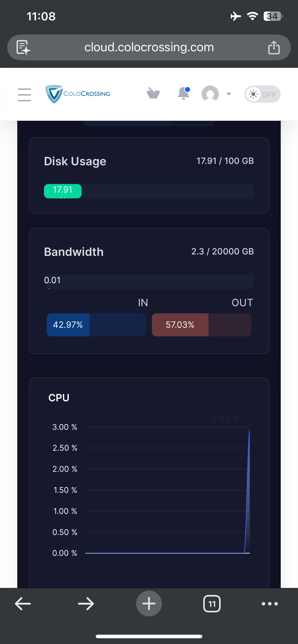Open the hamburger navigation menu

click(x=24, y=94)
